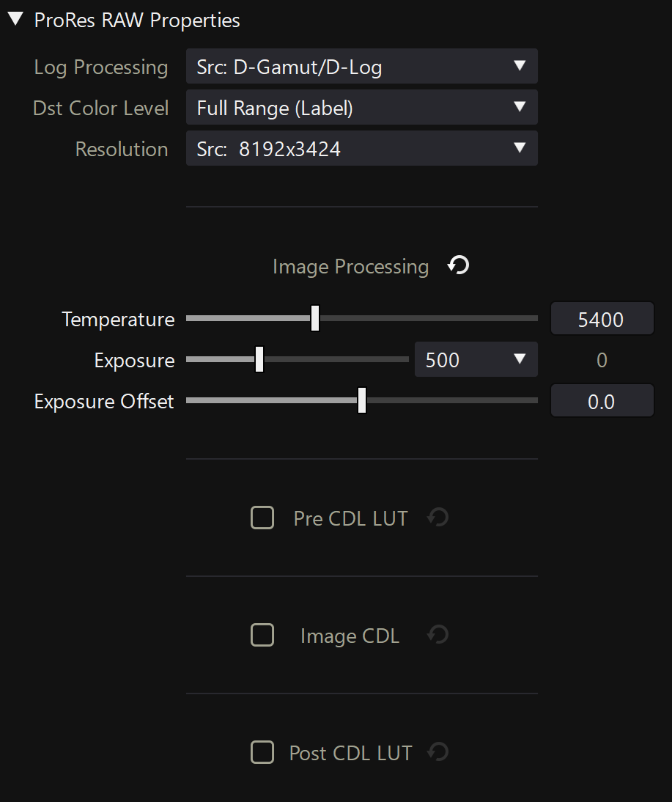The height and width of the screenshot is (802, 672).
Task: Enable the Post CDL LUT checkbox
Action: click(262, 752)
